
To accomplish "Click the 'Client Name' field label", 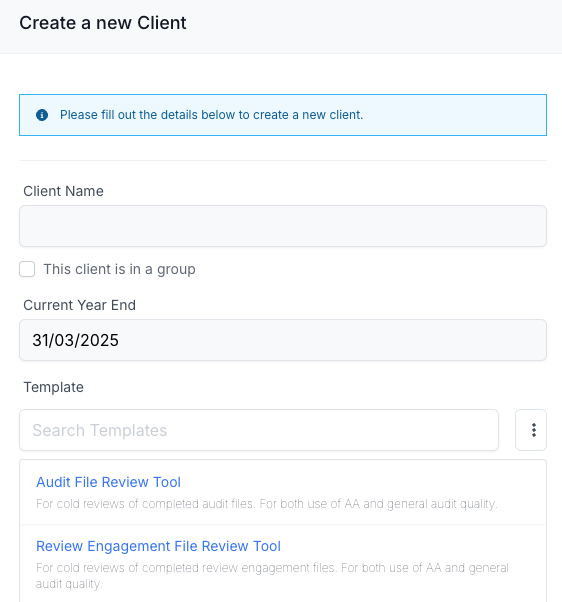I will click(x=63, y=191).
